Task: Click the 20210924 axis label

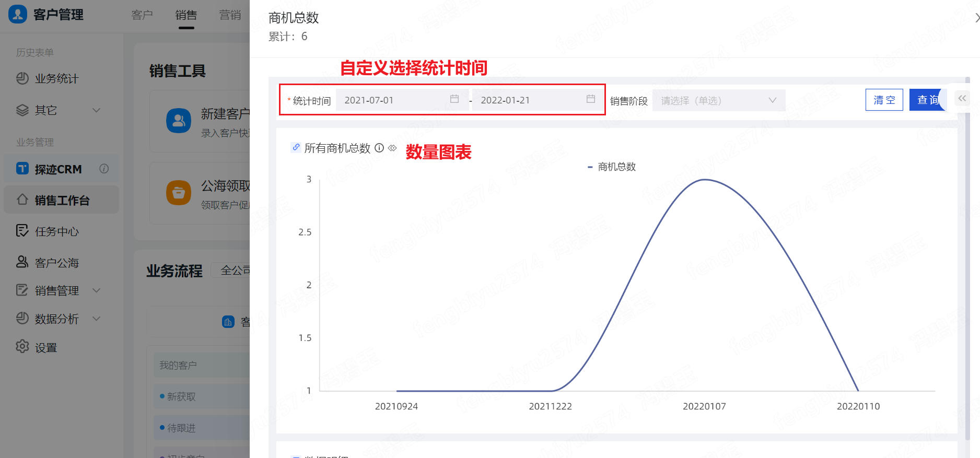Action: tap(396, 406)
